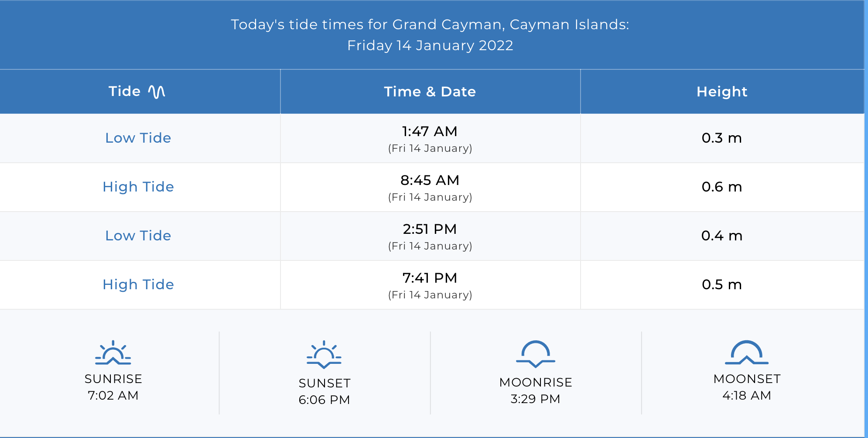Viewport: 868px width, 438px height.
Task: Click the moonset icon
Action: pyautogui.click(x=746, y=353)
